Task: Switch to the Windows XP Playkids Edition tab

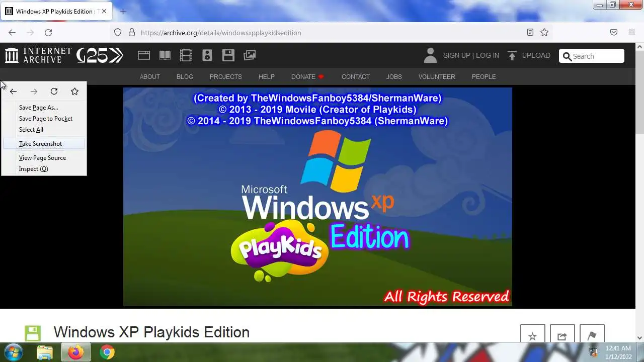Action: 56,11
